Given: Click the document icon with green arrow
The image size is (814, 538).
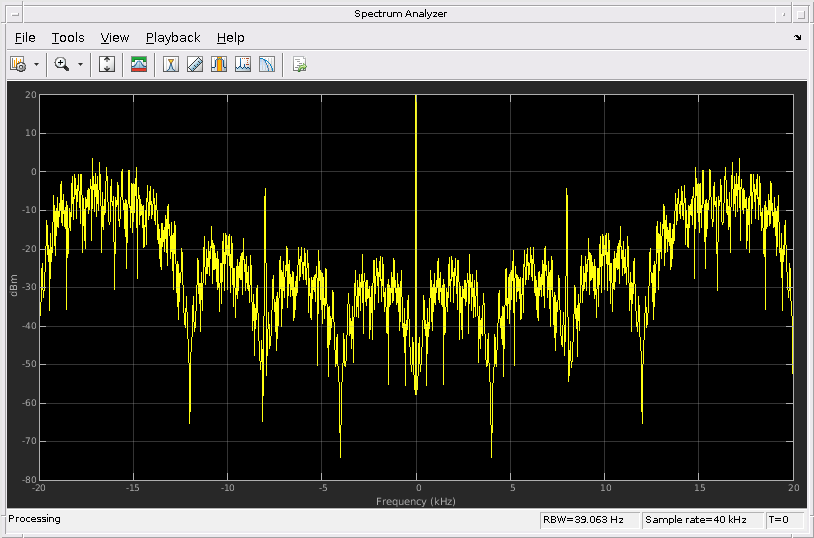Looking at the screenshot, I should coord(299,64).
